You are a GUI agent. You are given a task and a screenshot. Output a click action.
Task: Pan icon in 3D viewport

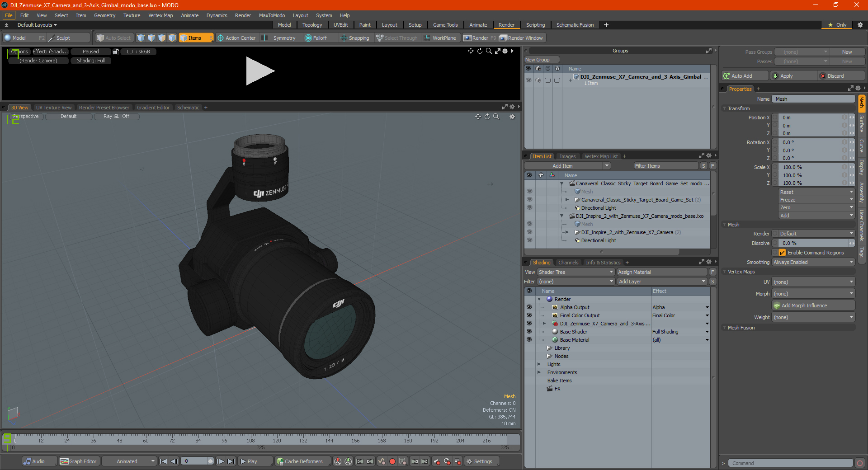[x=478, y=117]
